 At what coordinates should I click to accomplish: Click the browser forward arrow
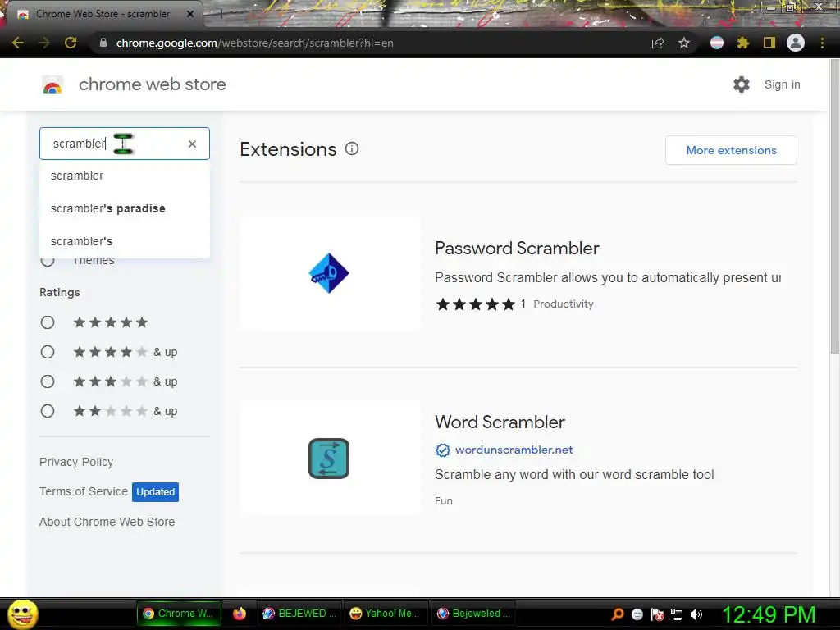pyautogui.click(x=44, y=43)
